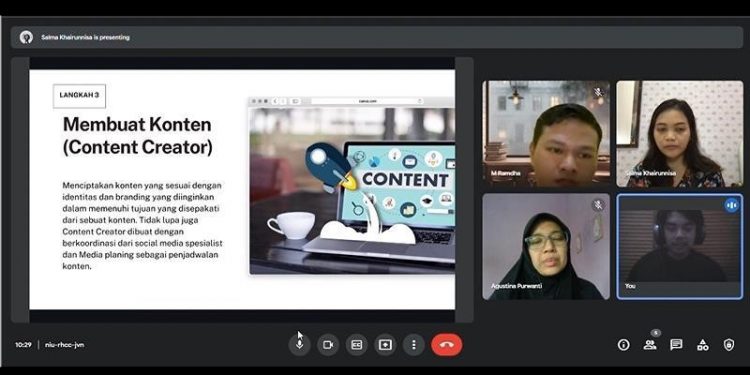The image size is (750, 375).
Task: Click browser address bar in slide image
Action: pos(367,101)
